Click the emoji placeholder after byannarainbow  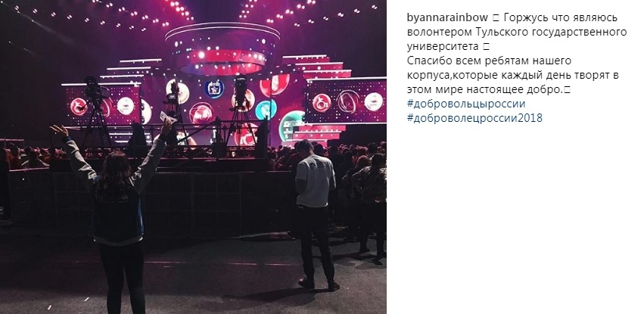click(496, 18)
